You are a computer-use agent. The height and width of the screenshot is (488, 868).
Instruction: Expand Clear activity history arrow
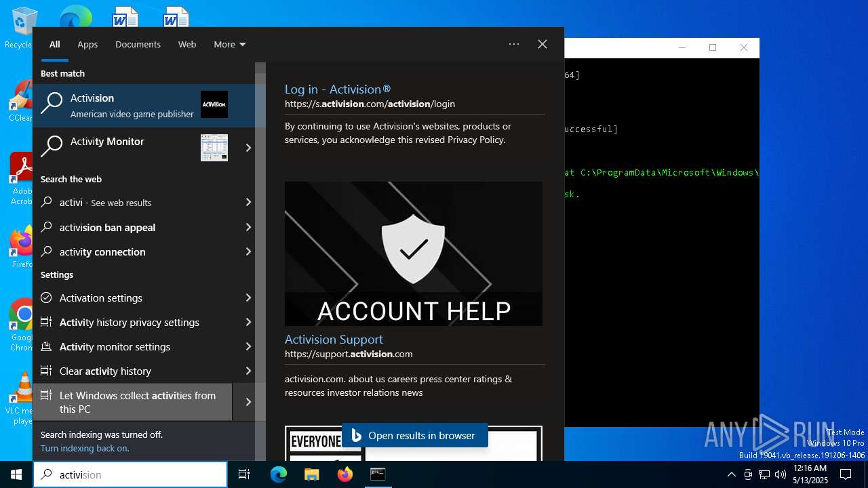[248, 371]
